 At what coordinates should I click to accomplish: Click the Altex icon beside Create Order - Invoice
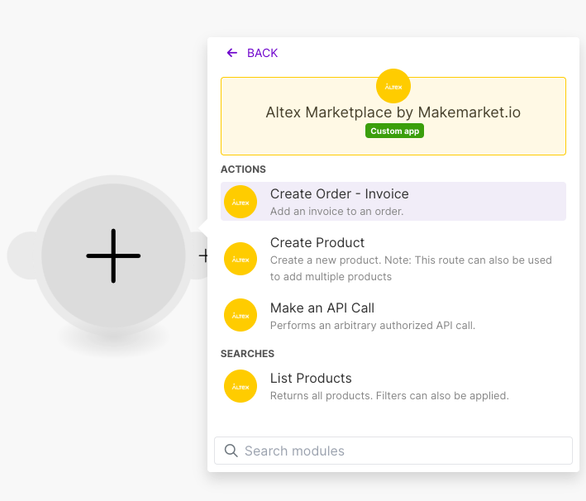[240, 202]
